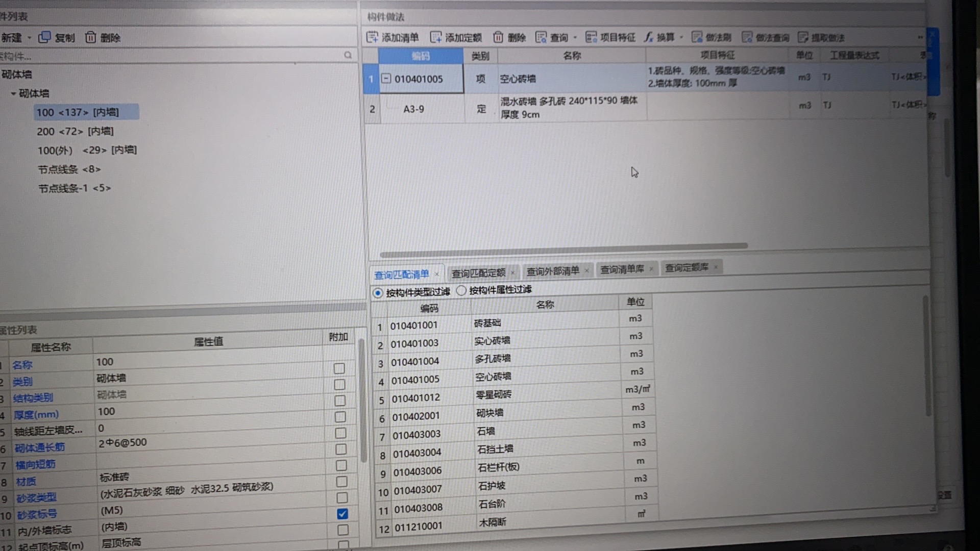Viewport: 980px width, 551px height.
Task: Check the 附加 box for 材质
Action: click(342, 482)
